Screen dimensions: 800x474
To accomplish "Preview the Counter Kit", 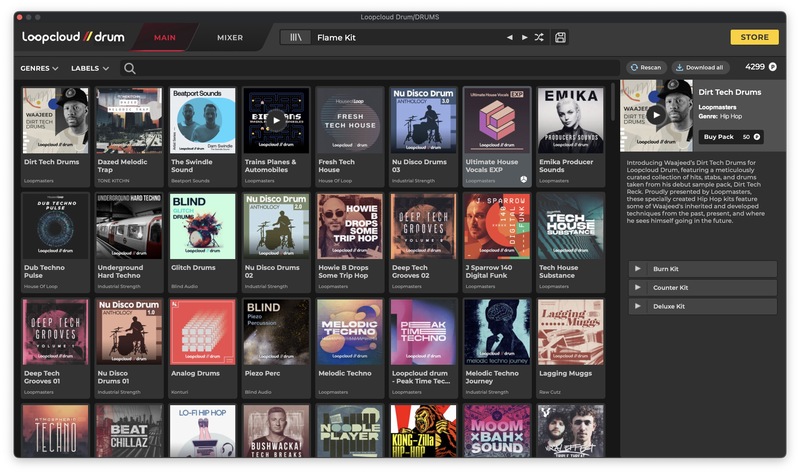I will (x=638, y=288).
